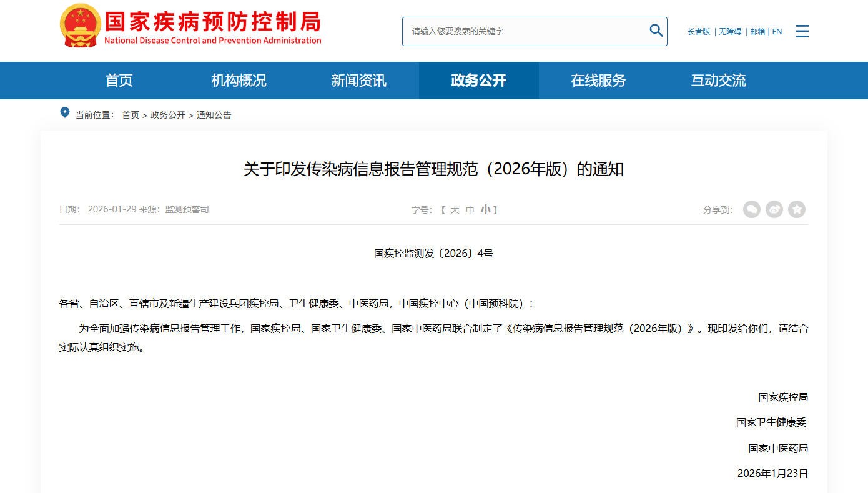868x493 pixels.
Task: Click the location pin breadcrumb icon
Action: click(65, 113)
